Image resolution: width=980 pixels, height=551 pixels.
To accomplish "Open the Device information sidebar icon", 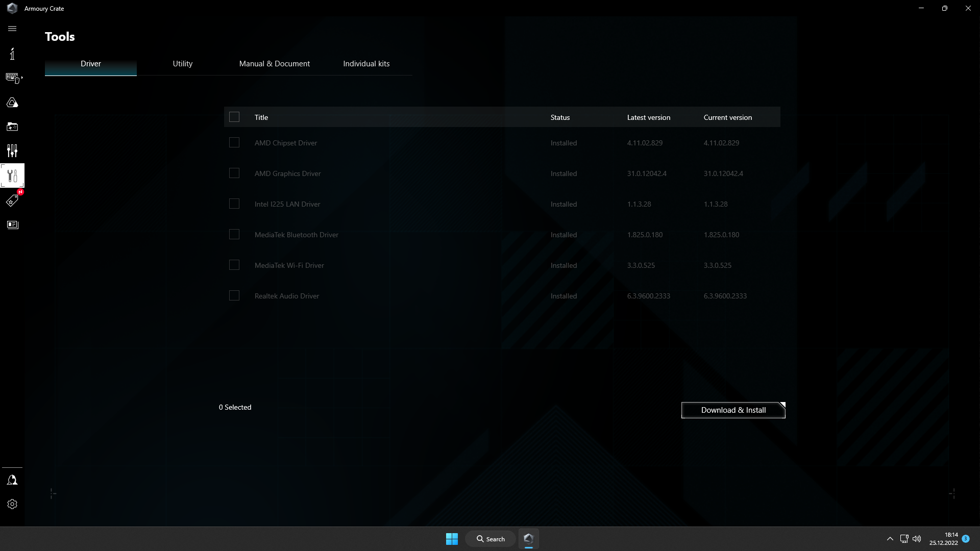I will [12, 54].
